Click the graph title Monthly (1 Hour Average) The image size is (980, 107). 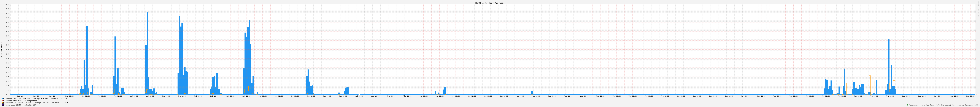tap(490, 3)
